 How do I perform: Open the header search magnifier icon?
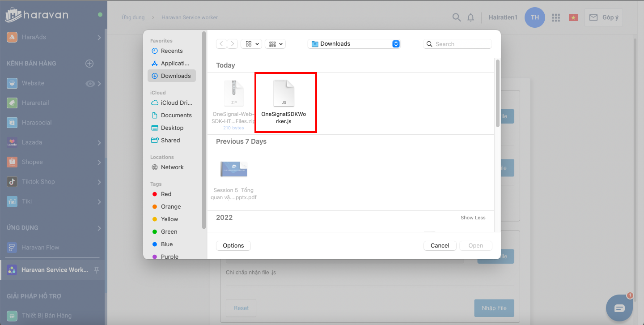457,17
